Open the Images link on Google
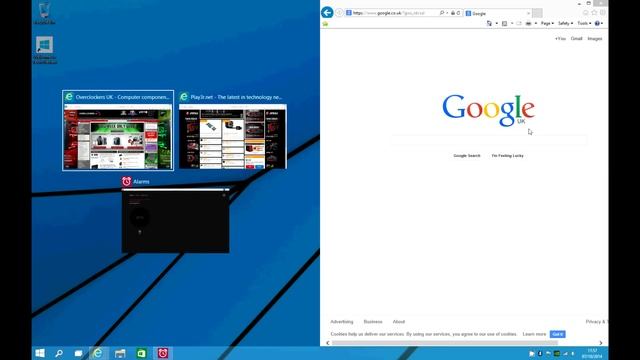Image resolution: width=640 pixels, height=360 pixels. (595, 38)
